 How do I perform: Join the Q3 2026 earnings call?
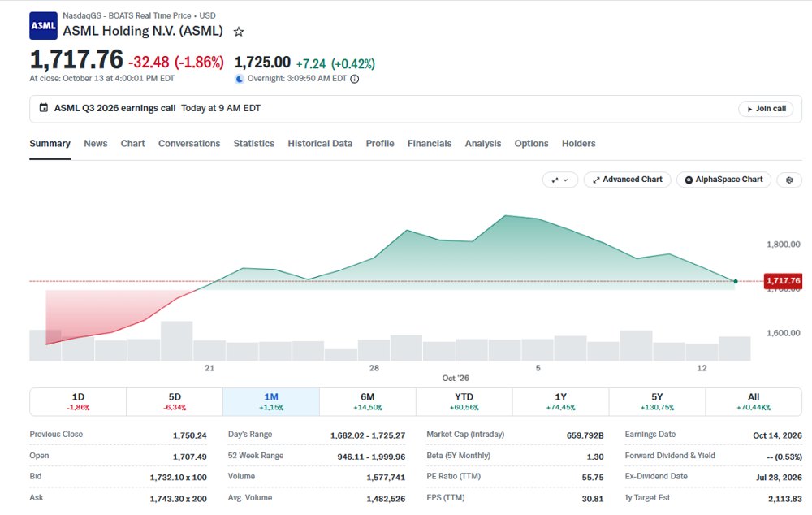pos(766,109)
